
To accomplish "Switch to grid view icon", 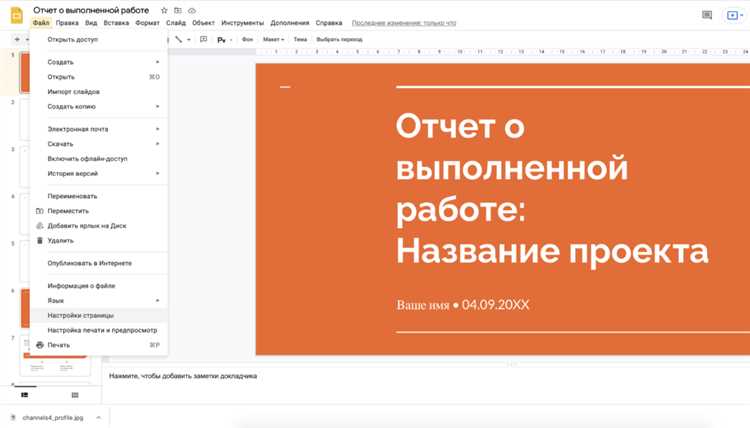I will coord(75,395).
